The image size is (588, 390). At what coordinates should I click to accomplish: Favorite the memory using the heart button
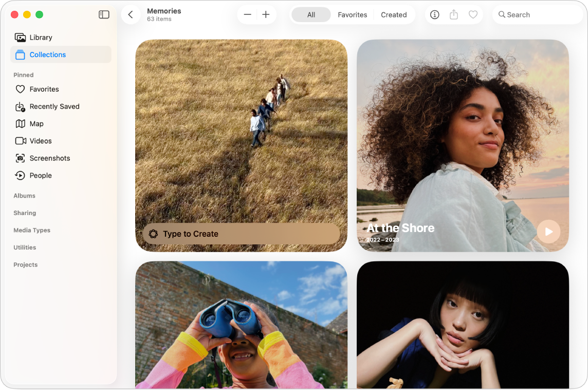(x=473, y=14)
